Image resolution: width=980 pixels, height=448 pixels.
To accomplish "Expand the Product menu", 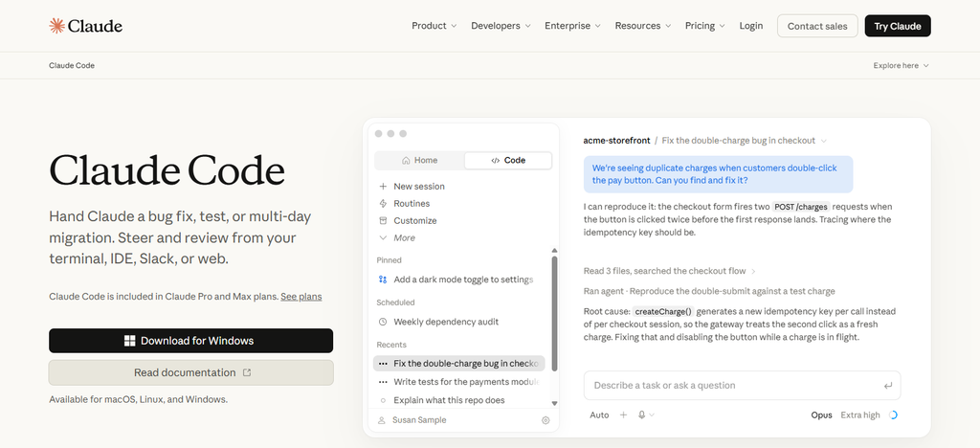I will 434,26.
